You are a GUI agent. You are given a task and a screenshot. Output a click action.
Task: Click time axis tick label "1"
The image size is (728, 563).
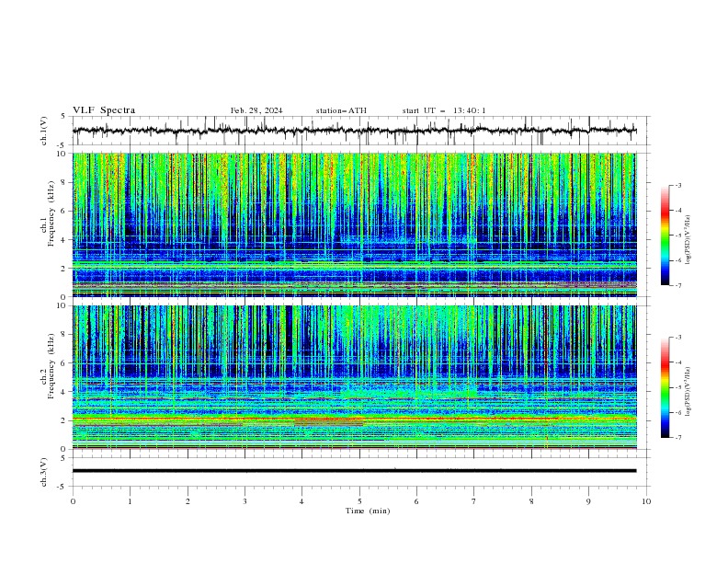point(130,501)
